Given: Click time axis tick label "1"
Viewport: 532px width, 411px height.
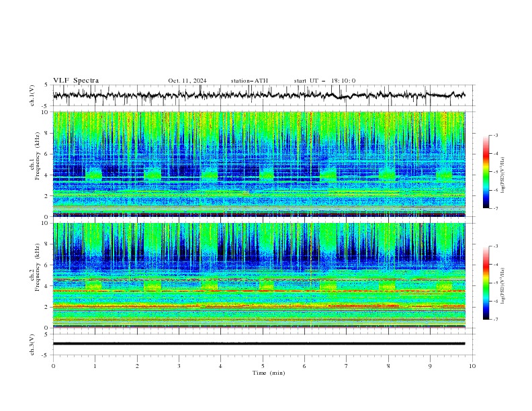Looking at the screenshot, I should pos(95,366).
